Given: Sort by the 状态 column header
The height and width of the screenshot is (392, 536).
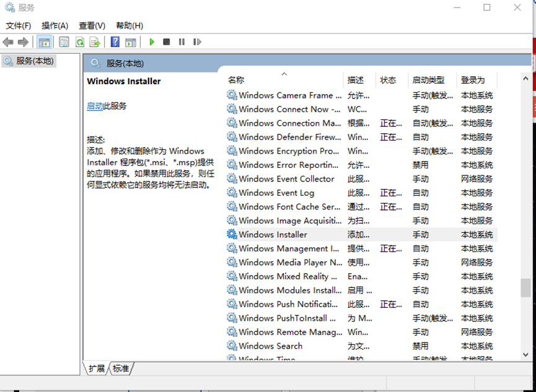Looking at the screenshot, I should point(392,80).
